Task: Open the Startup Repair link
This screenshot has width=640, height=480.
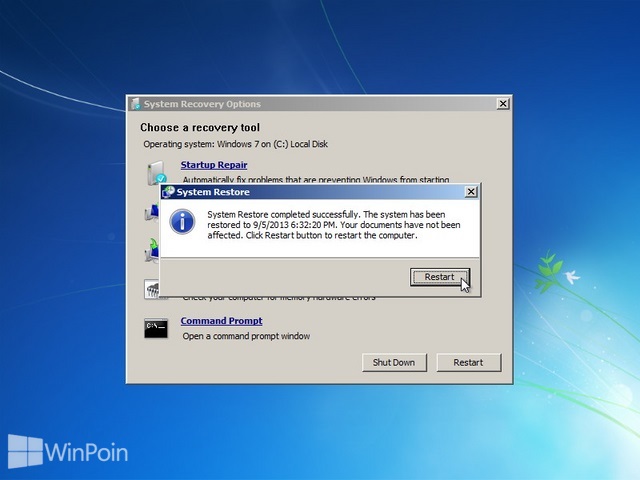Action: (214, 165)
